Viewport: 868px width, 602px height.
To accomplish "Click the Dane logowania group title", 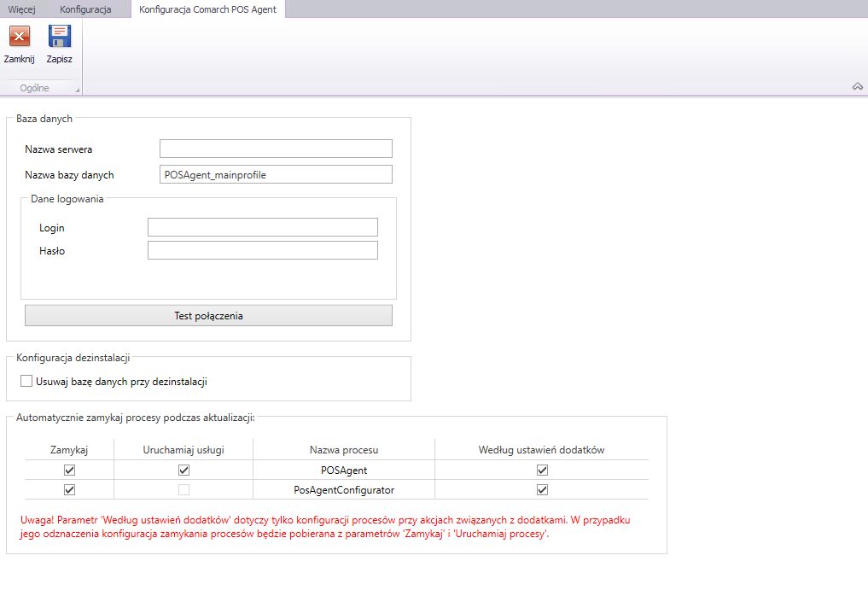I will [x=67, y=199].
